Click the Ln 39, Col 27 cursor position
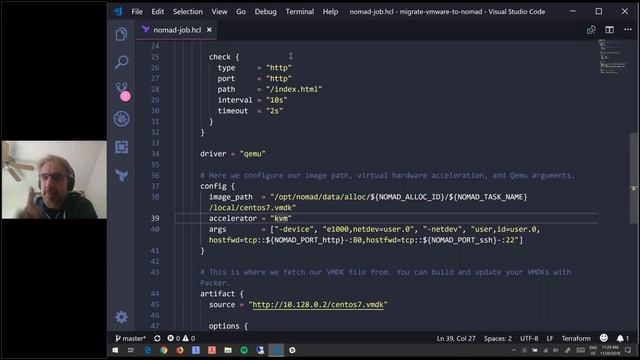The image size is (640, 360). (x=456, y=338)
